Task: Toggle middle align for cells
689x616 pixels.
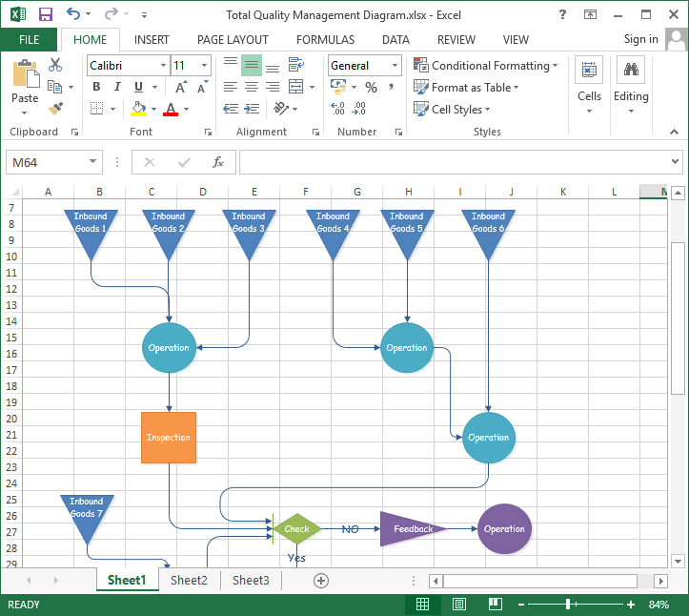Action: 252,65
